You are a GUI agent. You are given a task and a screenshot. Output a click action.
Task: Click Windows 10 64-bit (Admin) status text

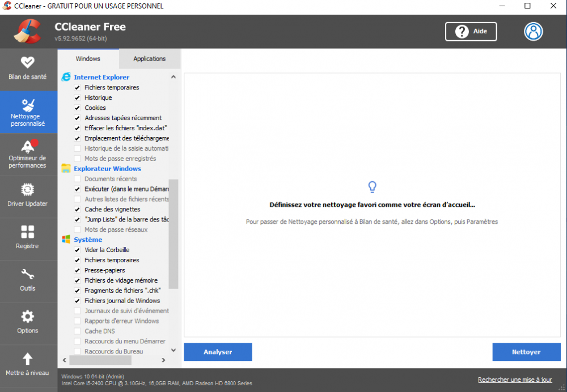coord(92,377)
